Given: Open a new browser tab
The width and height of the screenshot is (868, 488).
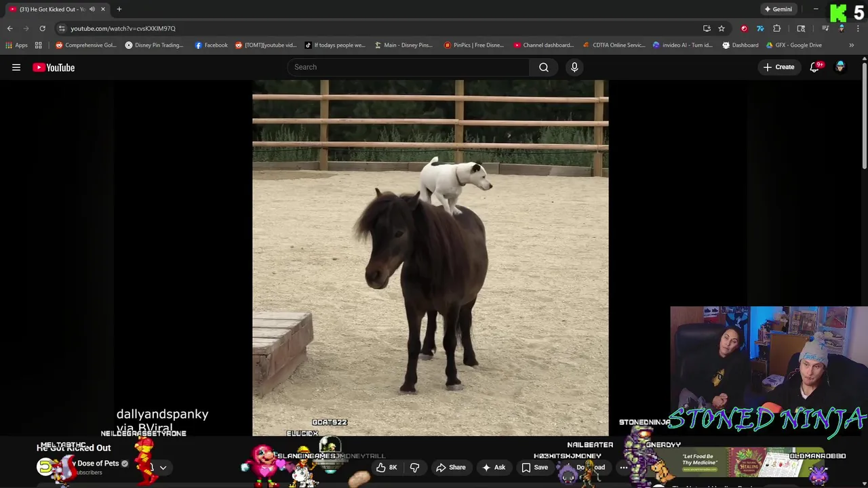Looking at the screenshot, I should (119, 9).
